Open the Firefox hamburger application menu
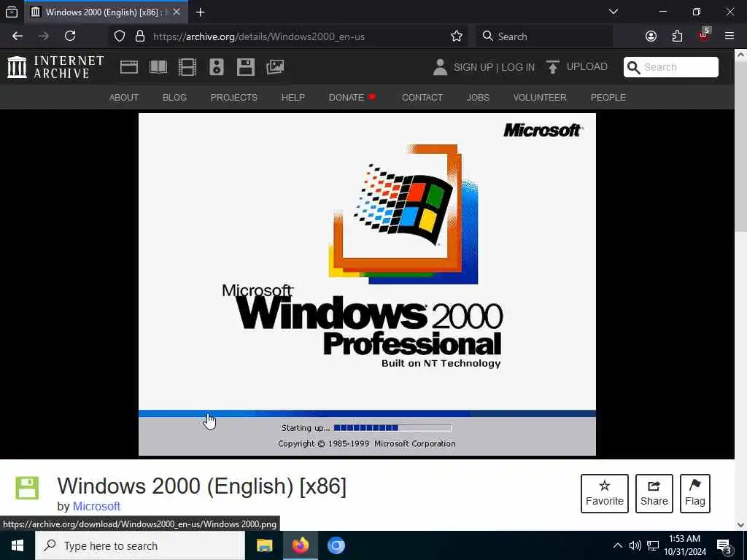This screenshot has width=747, height=560. click(x=729, y=36)
